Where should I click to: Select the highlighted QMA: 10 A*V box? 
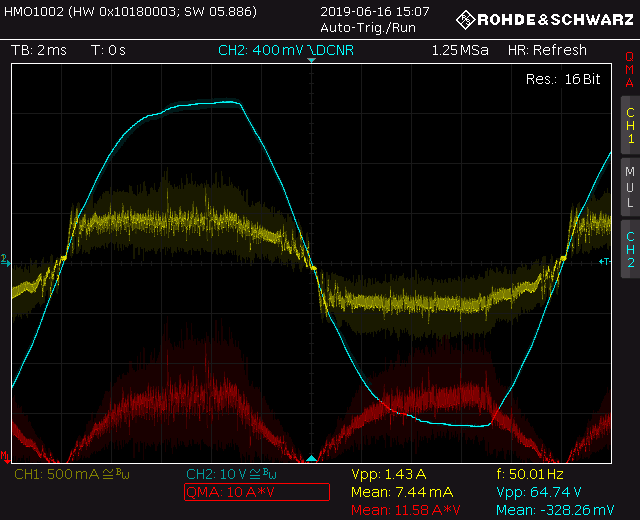click(257, 492)
